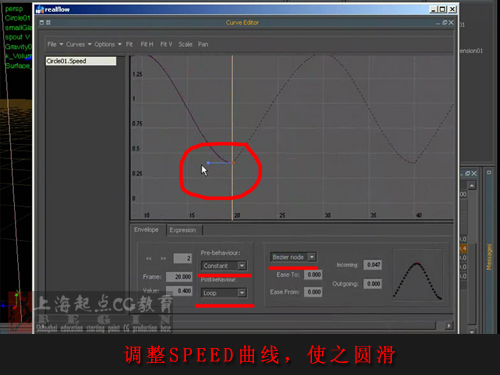Click the right panel scroll up arrow
Screen dimensions: 500x375
pyautogui.click(x=471, y=185)
